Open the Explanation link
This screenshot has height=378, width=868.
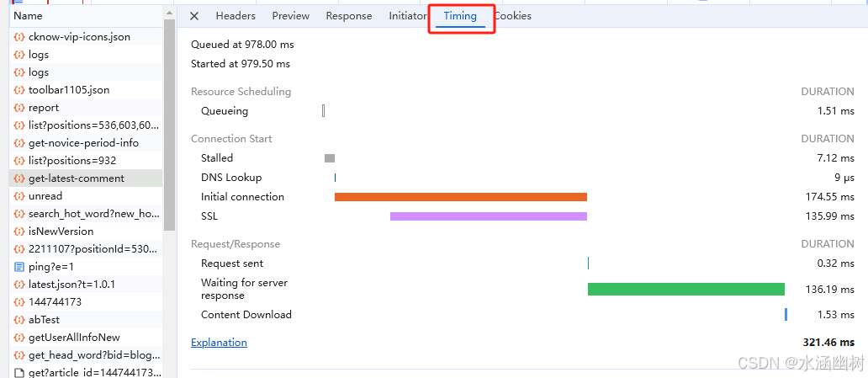pos(219,343)
